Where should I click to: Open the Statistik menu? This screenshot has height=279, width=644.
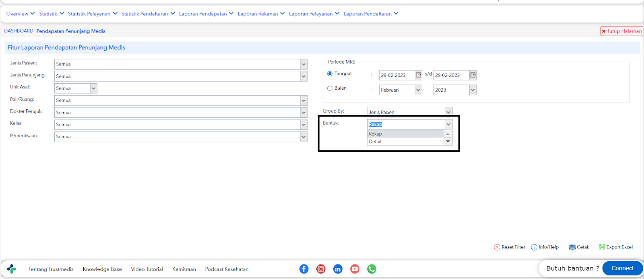52,14
